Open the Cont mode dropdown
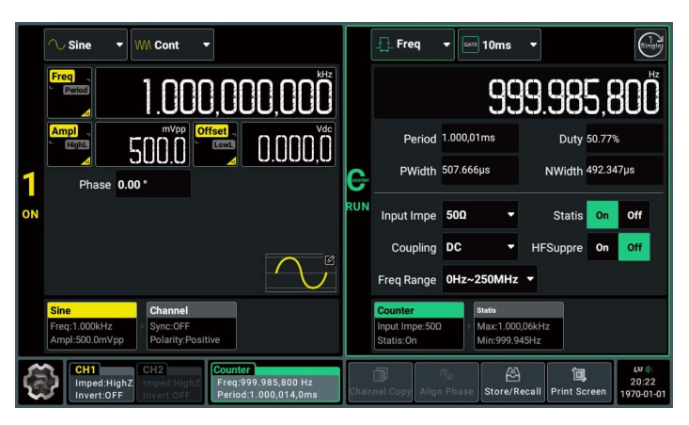The width and height of the screenshot is (689, 425). click(x=172, y=45)
